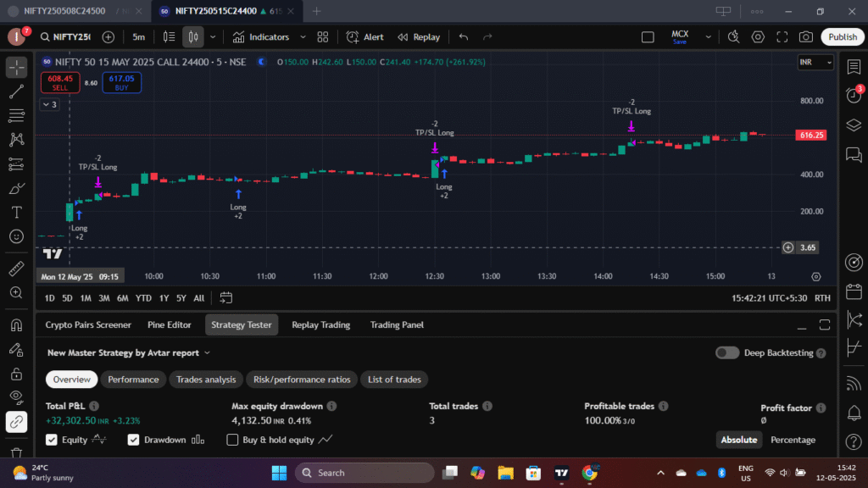Viewport: 868px width, 488px height.
Task: Open the Fibonacci retracement tools
Action: click(x=17, y=115)
